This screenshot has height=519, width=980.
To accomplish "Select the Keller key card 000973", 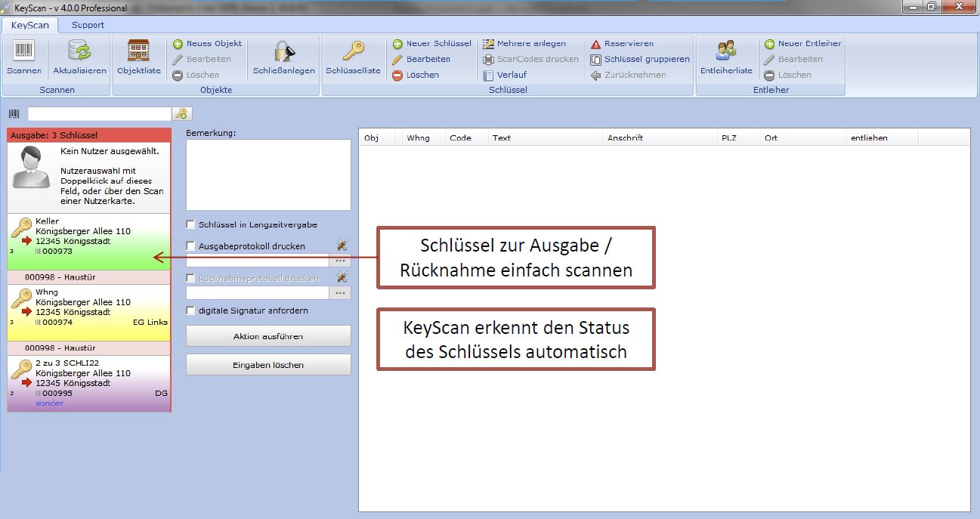I will tap(89, 242).
